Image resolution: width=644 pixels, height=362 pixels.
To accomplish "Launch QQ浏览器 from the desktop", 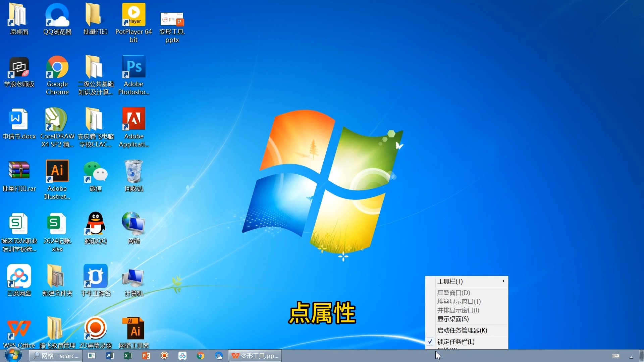I will tap(57, 19).
